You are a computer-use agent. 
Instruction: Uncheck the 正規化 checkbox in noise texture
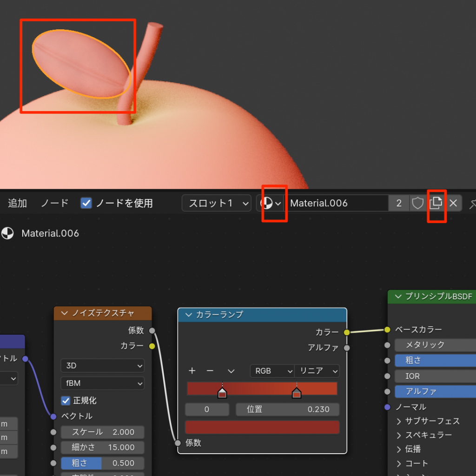(66, 400)
